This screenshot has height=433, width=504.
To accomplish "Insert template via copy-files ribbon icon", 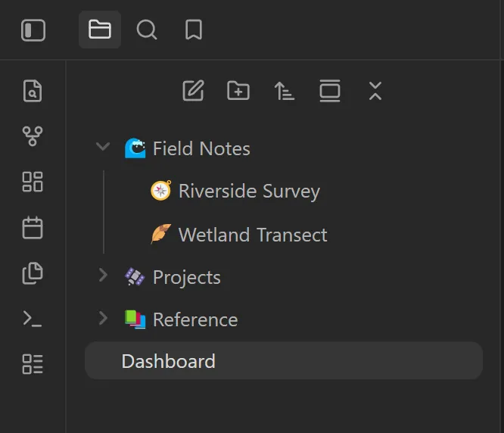I will coord(33,273).
